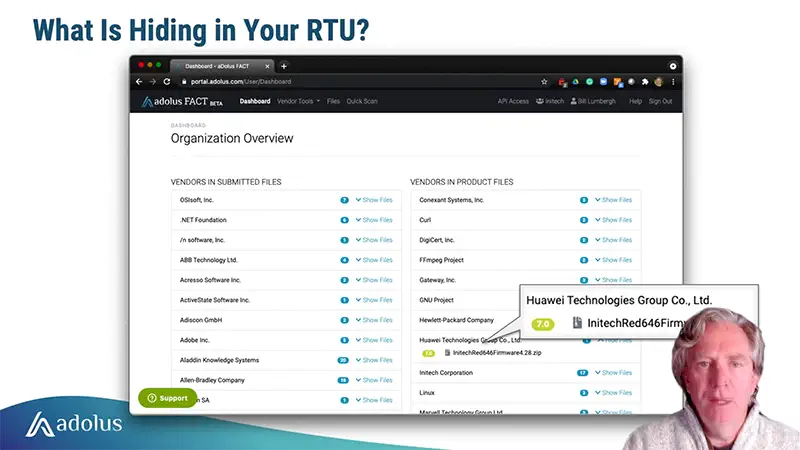Image resolution: width=800 pixels, height=450 pixels.
Task: Expand Show Files for FFmpeg Project
Action: point(613,260)
